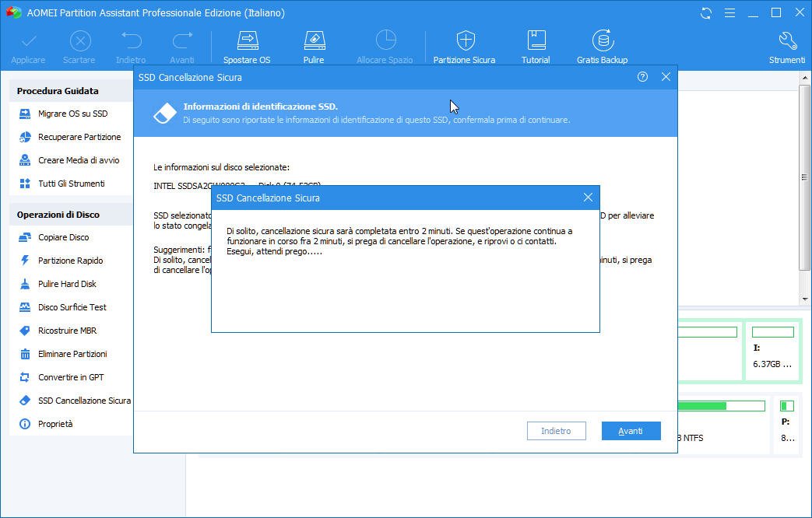The width and height of the screenshot is (812, 518).
Task: Open the Gratis Backup tool
Action: pyautogui.click(x=603, y=47)
